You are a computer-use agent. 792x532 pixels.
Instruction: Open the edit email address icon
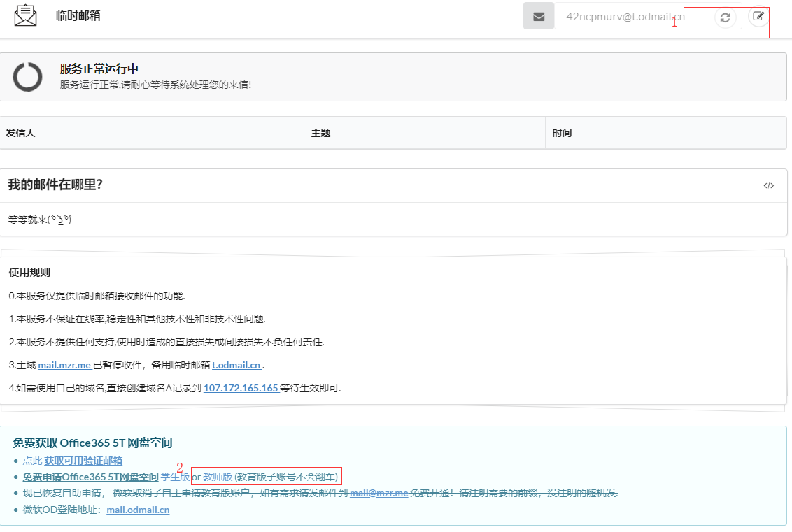click(757, 15)
